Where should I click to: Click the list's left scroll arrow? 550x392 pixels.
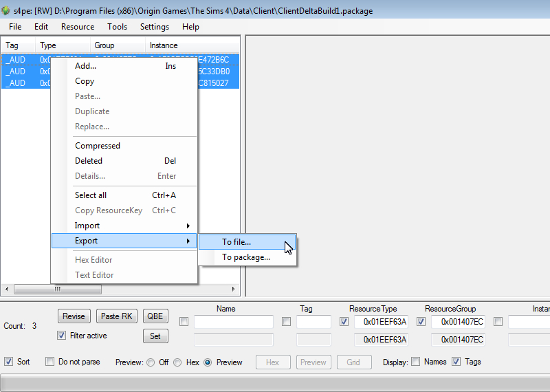tap(7, 289)
